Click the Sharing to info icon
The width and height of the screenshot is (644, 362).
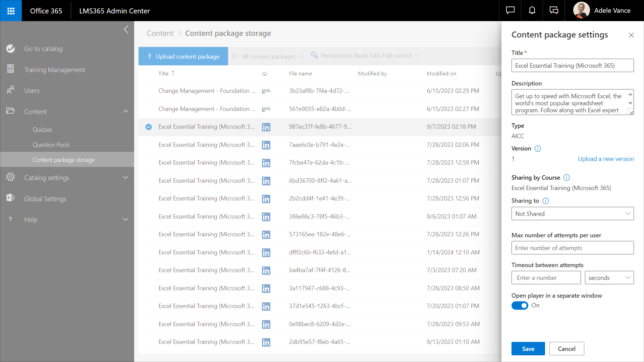(546, 201)
